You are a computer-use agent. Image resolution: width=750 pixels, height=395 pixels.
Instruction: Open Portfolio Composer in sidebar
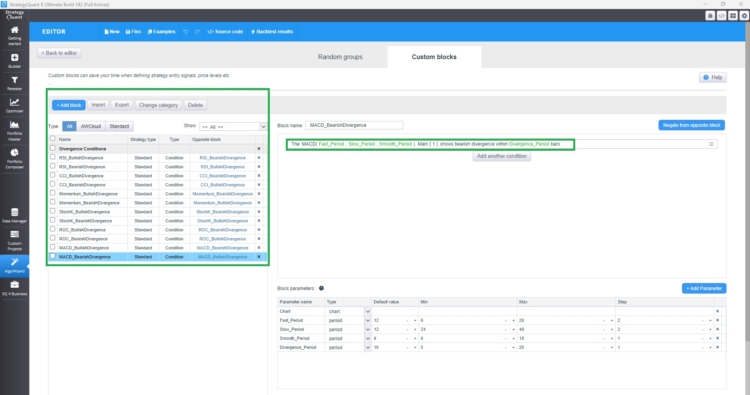[x=14, y=158]
